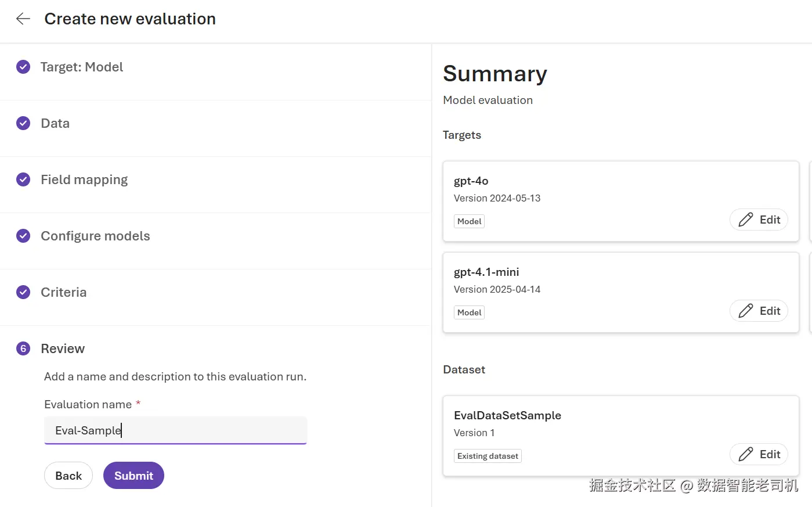The width and height of the screenshot is (812, 507).
Task: Expand the Field mapping step
Action: click(x=84, y=179)
